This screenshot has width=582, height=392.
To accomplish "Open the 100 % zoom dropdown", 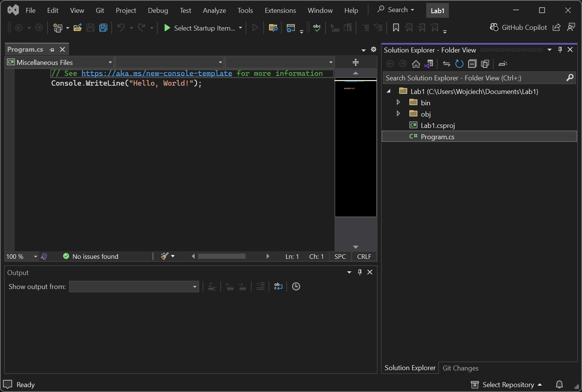I will pyautogui.click(x=35, y=257).
